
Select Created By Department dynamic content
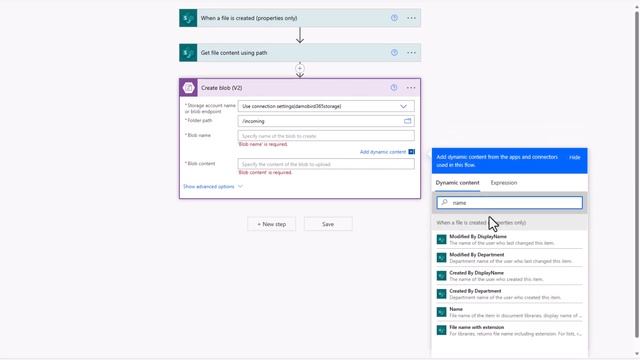tap(509, 294)
